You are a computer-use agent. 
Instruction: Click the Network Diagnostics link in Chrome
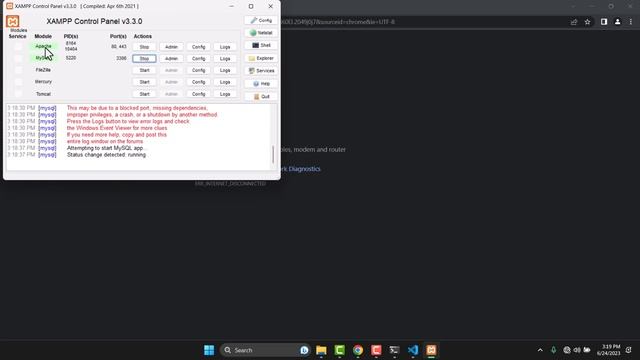point(301,169)
